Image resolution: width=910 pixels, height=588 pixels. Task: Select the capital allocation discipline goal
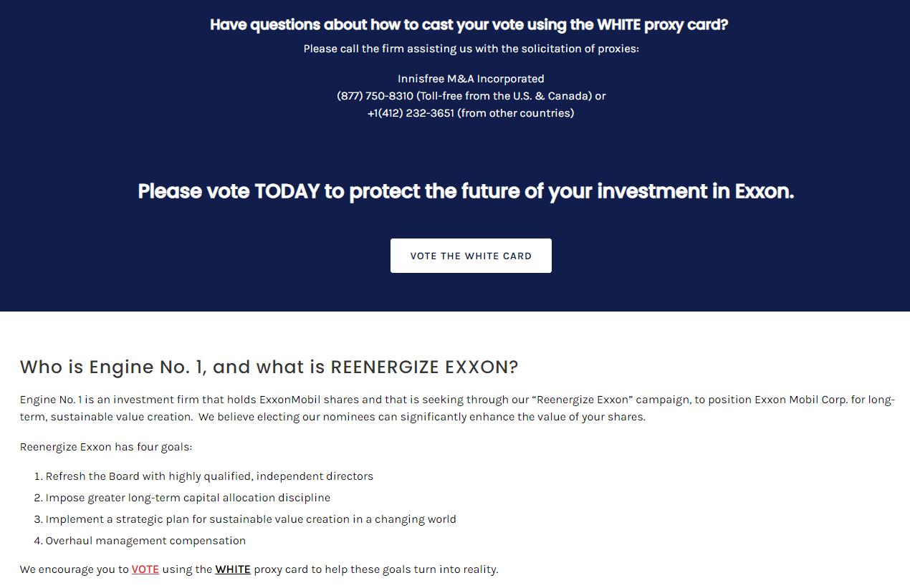tap(188, 498)
